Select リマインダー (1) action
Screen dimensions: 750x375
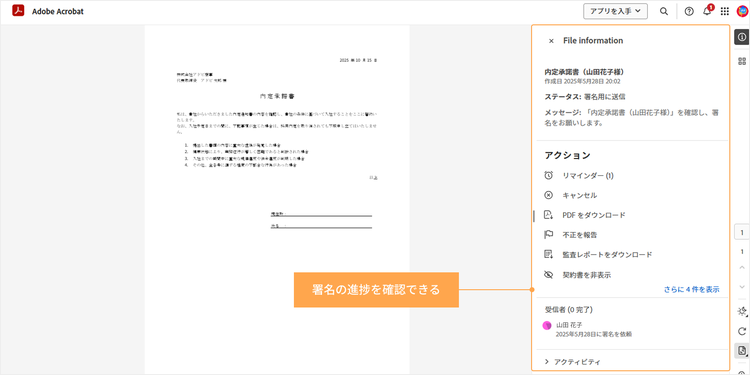point(588,176)
